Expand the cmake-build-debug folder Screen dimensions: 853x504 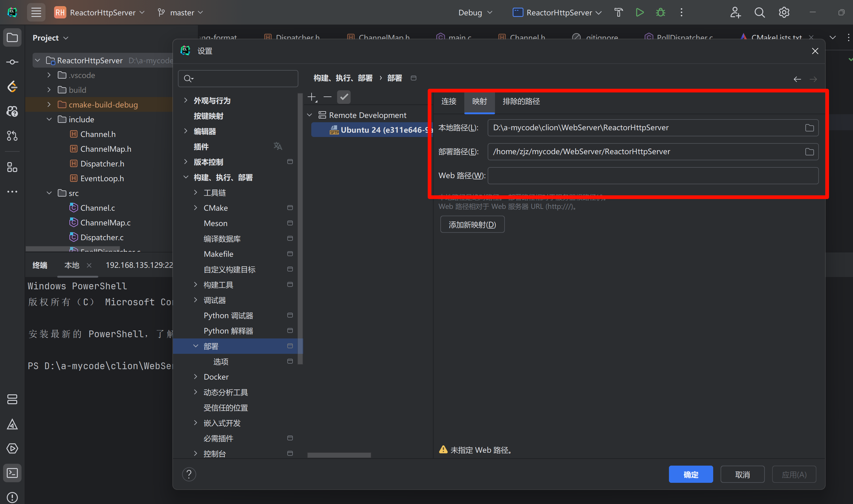click(49, 105)
